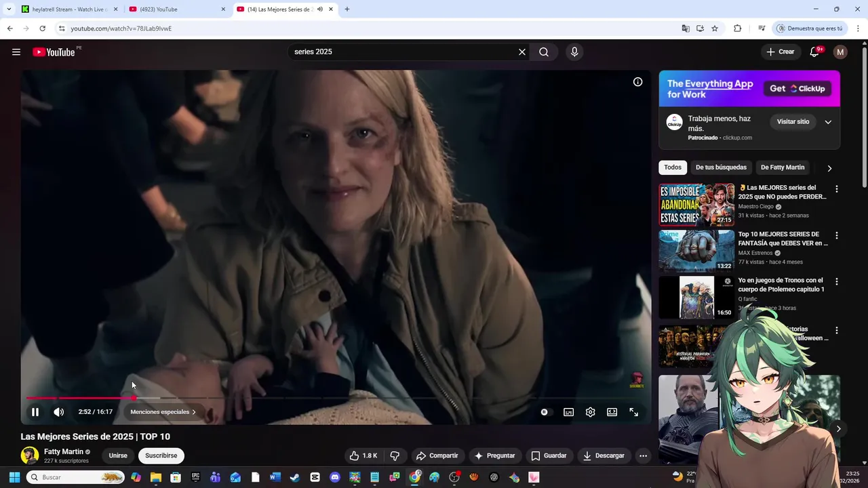Open Discord from the taskbar
Screen dimensions: 868x488
(x=334, y=477)
